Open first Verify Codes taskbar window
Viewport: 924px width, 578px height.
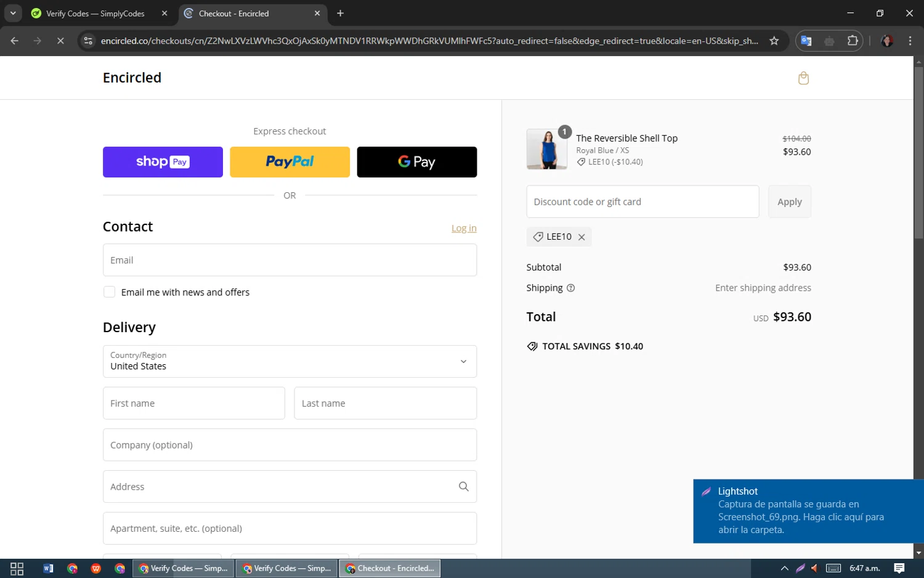pyautogui.click(x=183, y=569)
